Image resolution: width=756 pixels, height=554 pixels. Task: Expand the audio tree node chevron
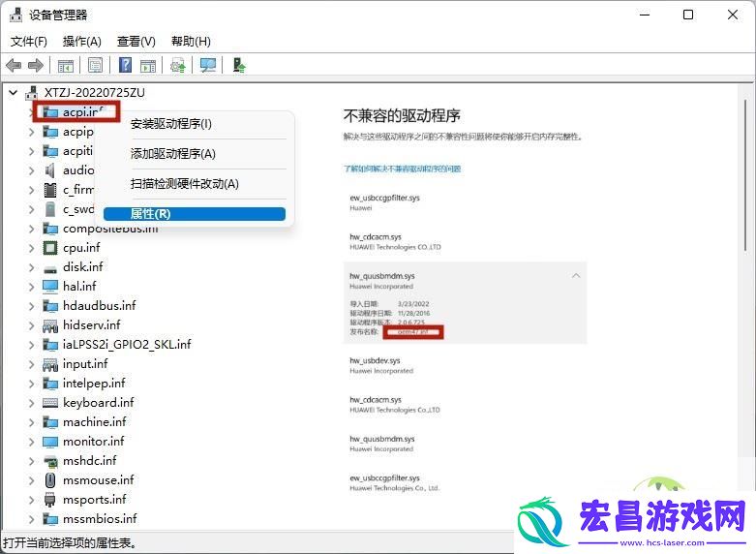pos(31,170)
